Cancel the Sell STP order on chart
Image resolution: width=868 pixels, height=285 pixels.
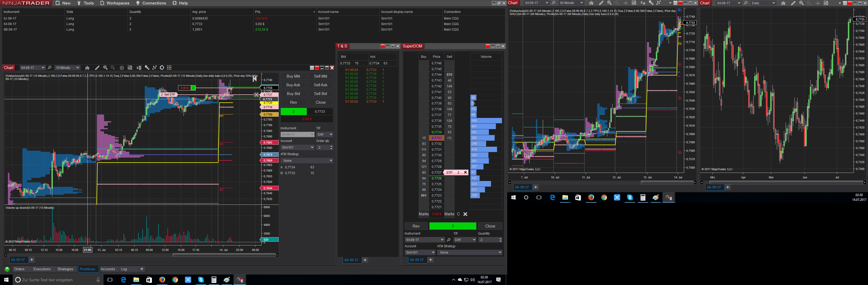(256, 95)
